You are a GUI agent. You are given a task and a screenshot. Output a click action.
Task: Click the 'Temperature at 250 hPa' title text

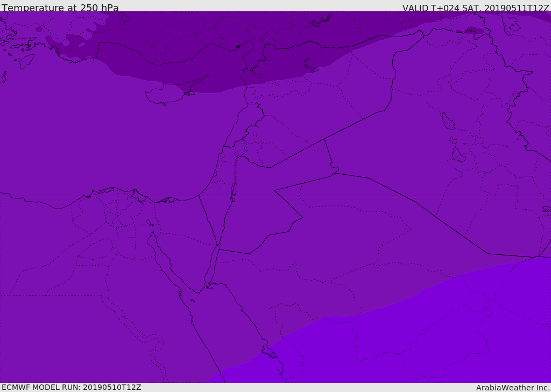(60, 8)
